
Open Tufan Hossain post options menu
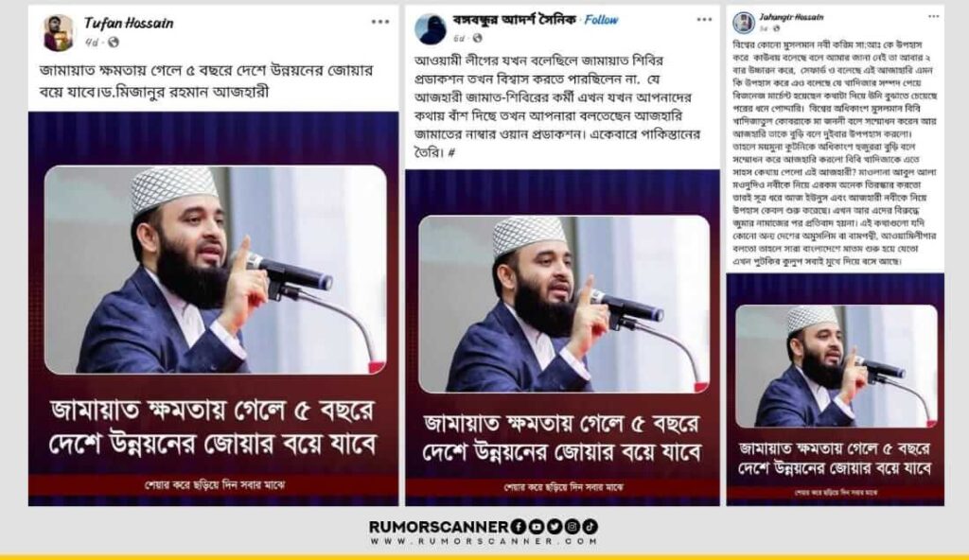tap(380, 22)
